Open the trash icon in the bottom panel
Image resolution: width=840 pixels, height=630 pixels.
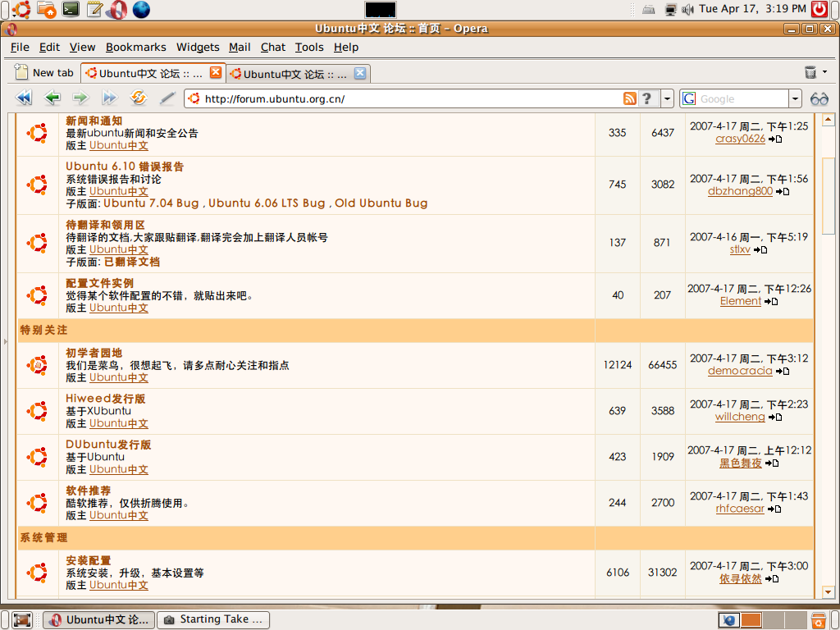tap(819, 620)
